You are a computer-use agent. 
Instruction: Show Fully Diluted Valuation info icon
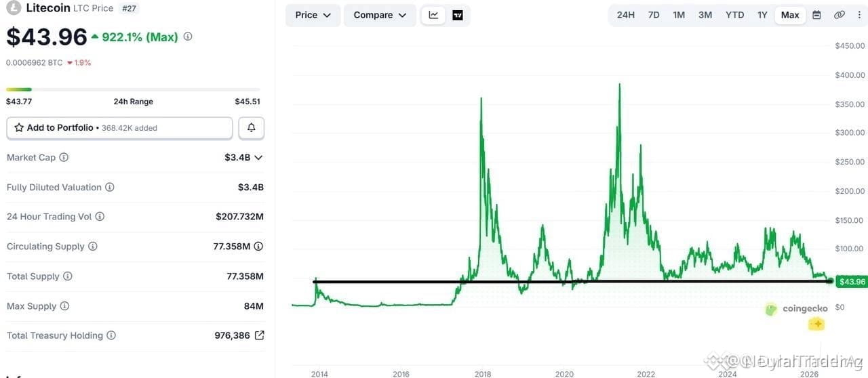click(x=109, y=187)
